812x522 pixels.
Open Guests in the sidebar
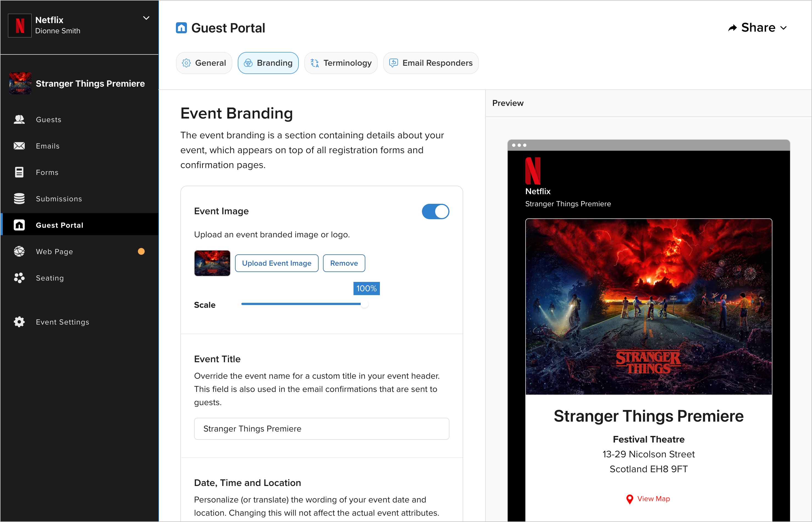tap(80, 120)
